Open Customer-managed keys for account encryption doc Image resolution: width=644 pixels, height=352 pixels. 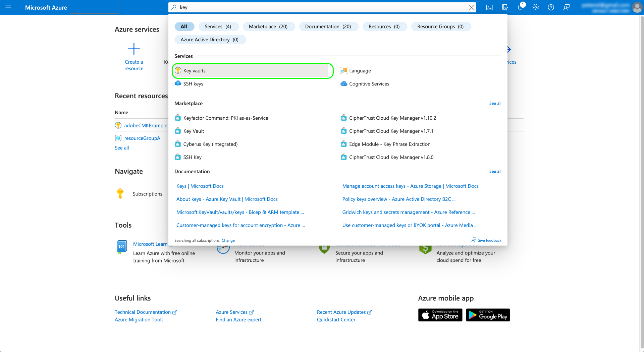[x=240, y=225]
